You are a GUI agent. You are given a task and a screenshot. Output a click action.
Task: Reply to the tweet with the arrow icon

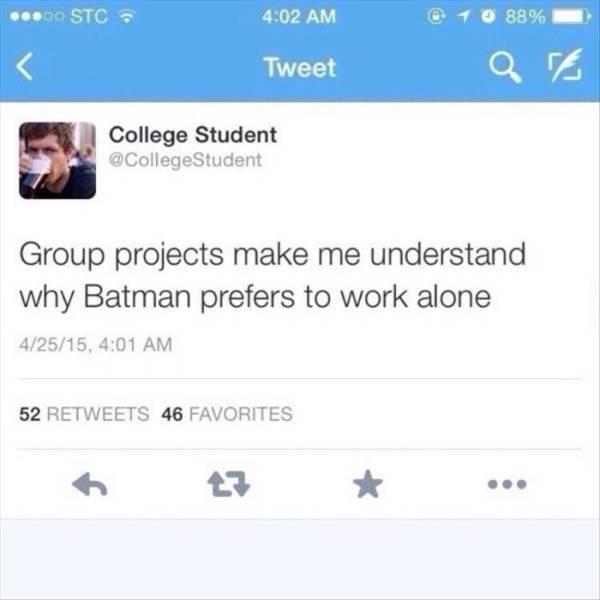pos(90,484)
